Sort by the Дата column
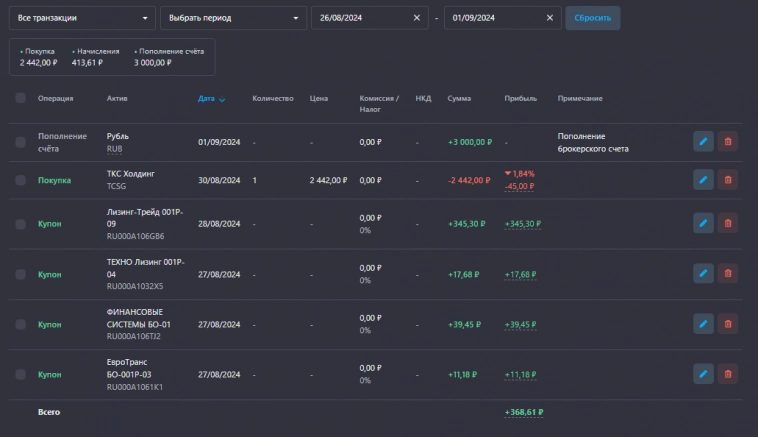This screenshot has width=758, height=437. click(210, 98)
